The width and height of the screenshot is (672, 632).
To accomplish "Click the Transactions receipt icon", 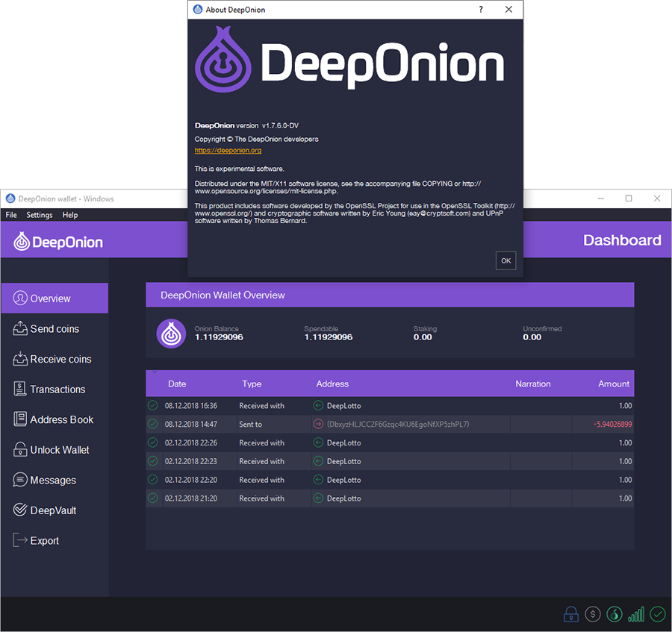I will (x=19, y=389).
